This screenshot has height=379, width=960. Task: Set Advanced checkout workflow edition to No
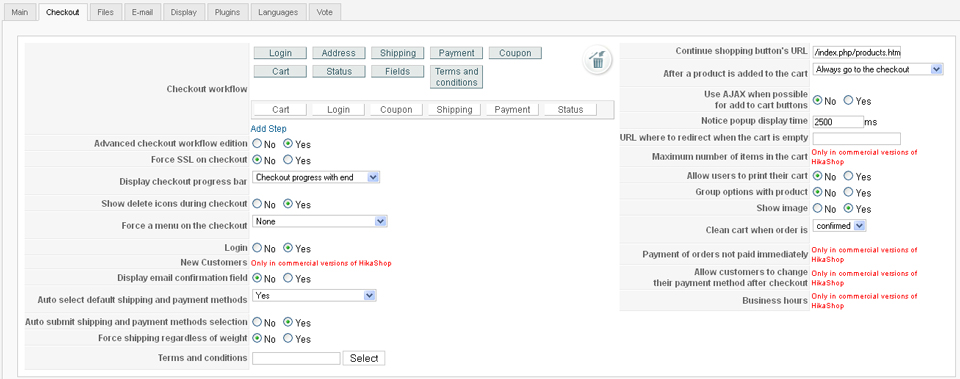click(257, 144)
